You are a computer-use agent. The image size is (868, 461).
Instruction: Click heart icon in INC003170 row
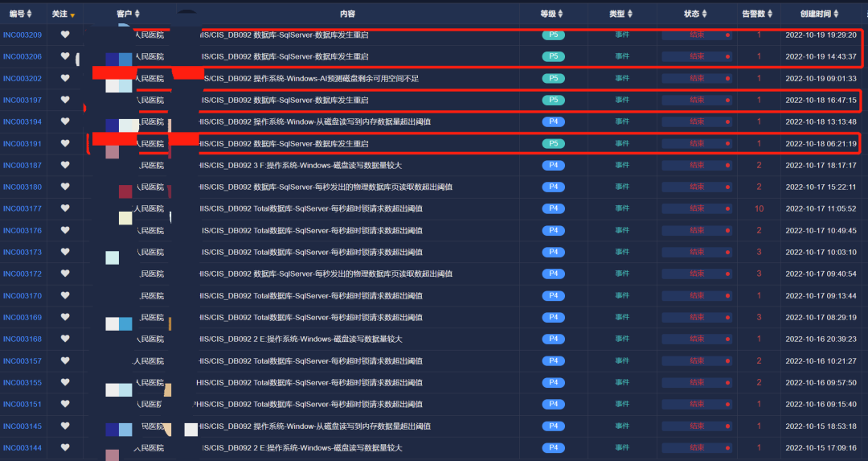pyautogui.click(x=65, y=295)
